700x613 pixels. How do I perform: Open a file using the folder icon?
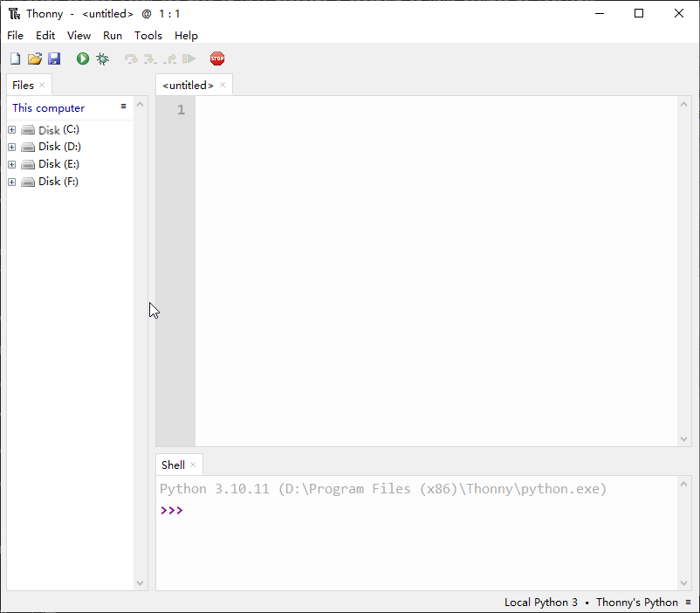(35, 59)
